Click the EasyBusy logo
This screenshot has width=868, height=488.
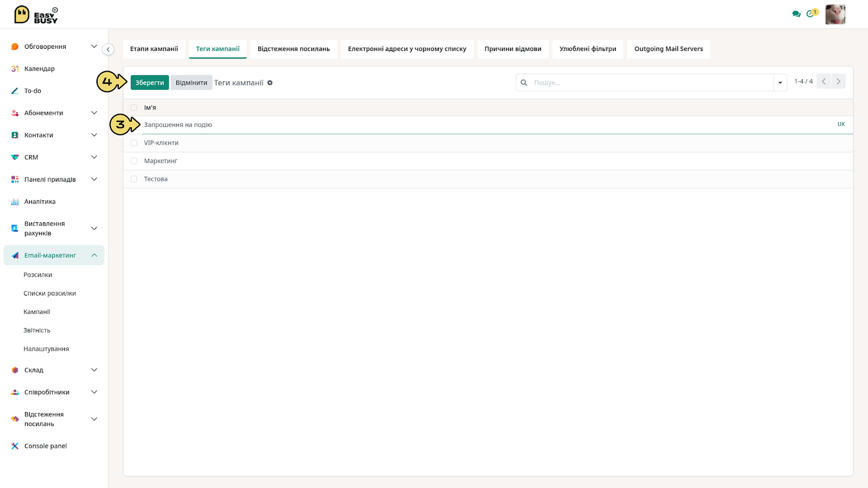(x=36, y=15)
